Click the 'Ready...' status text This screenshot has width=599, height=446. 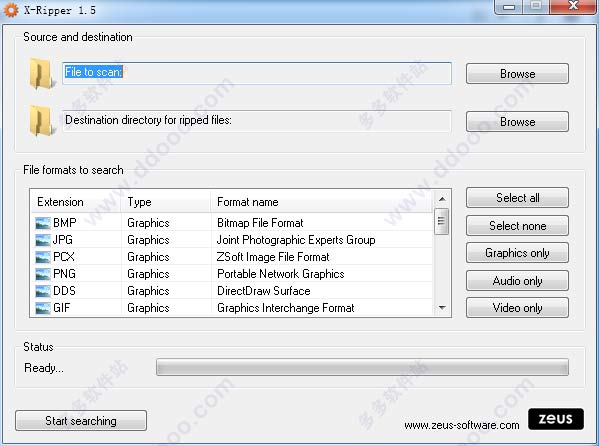pos(44,368)
